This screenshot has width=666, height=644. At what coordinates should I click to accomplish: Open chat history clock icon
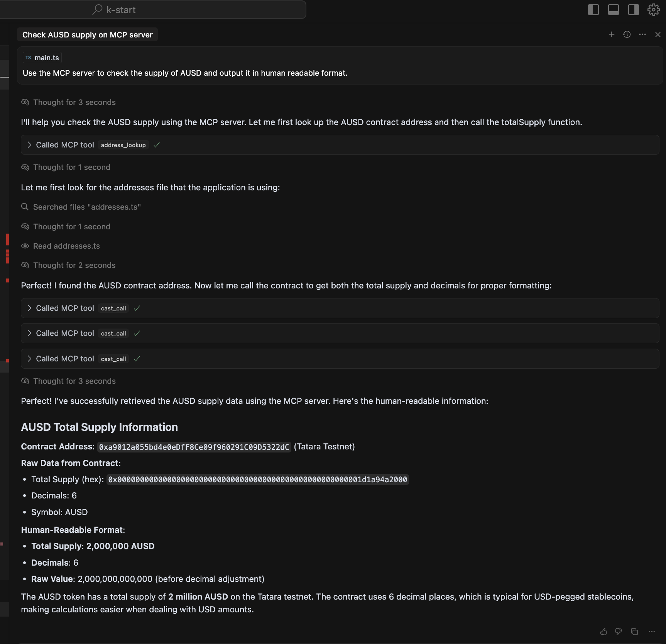click(627, 35)
